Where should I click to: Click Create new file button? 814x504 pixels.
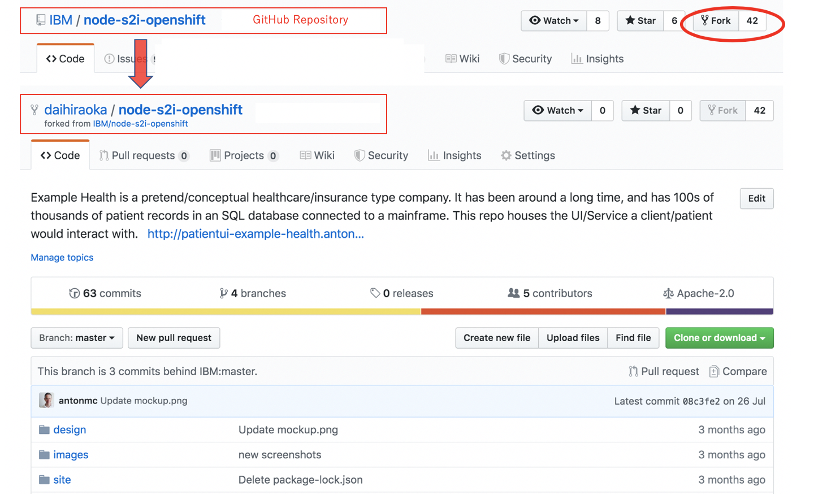(x=497, y=338)
